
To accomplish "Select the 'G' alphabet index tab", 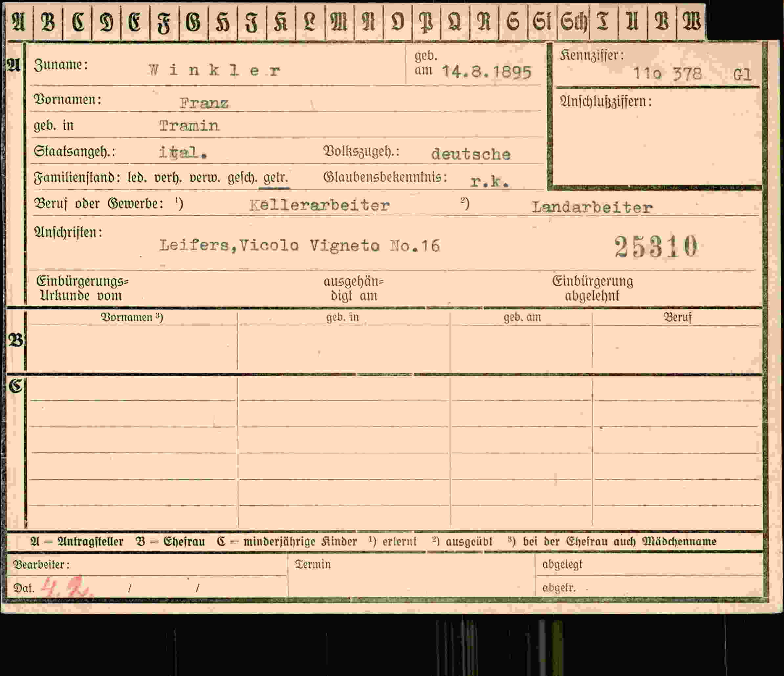I will pos(193,22).
